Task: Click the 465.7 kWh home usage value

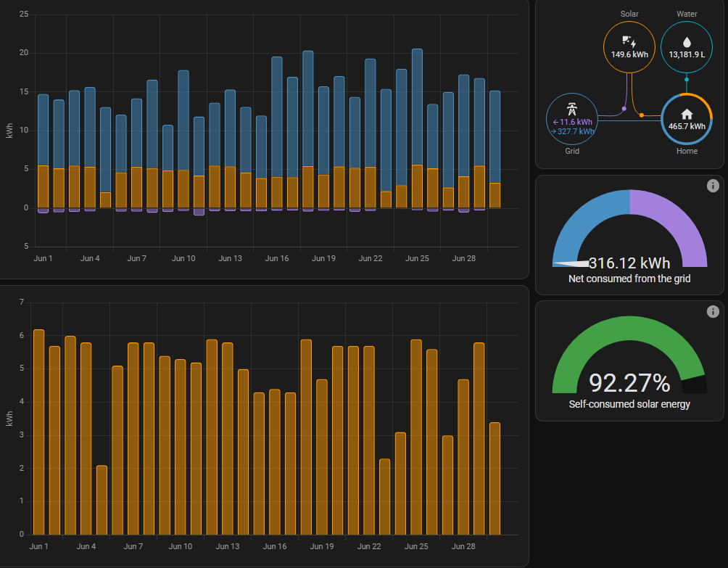Action: 687,126
